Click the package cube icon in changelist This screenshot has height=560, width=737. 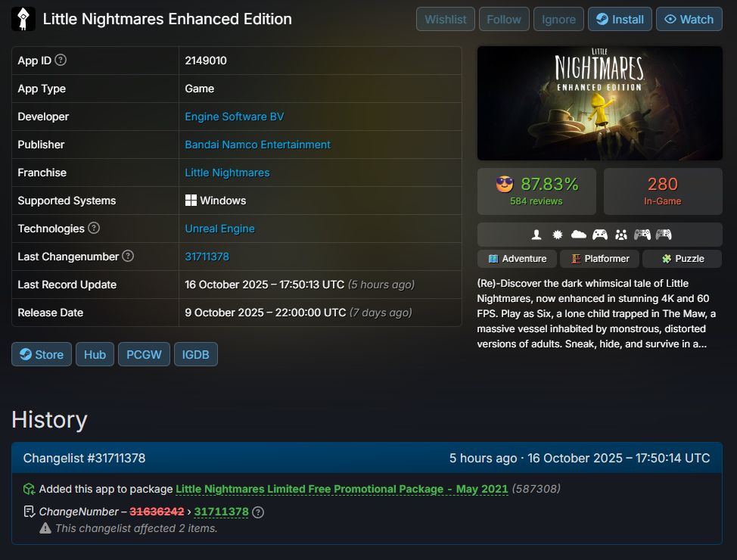30,489
